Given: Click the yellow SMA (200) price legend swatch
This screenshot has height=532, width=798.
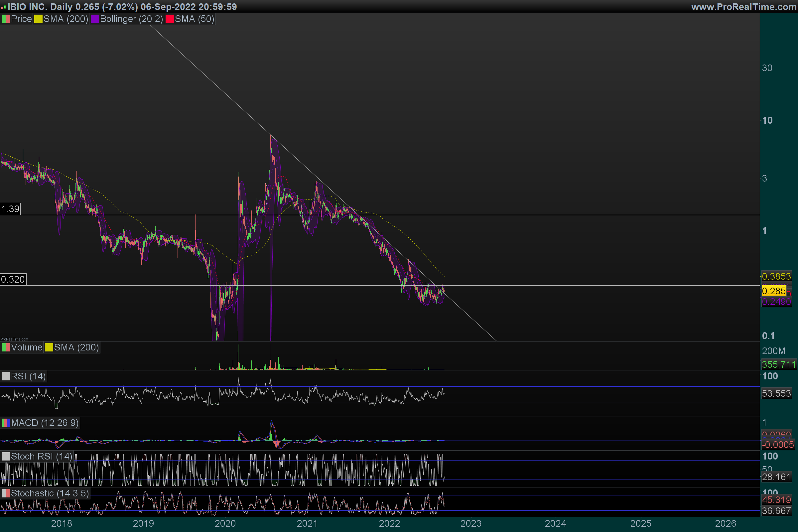Looking at the screenshot, I should click(38, 19).
